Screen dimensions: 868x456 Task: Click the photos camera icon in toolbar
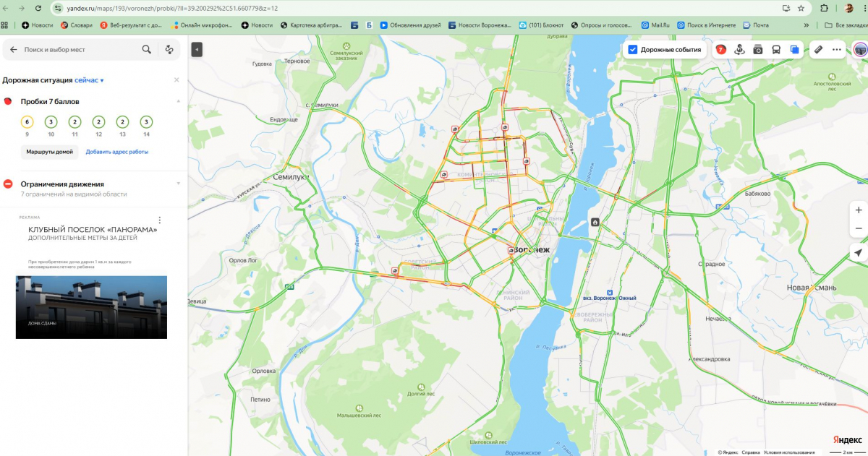pyautogui.click(x=757, y=50)
